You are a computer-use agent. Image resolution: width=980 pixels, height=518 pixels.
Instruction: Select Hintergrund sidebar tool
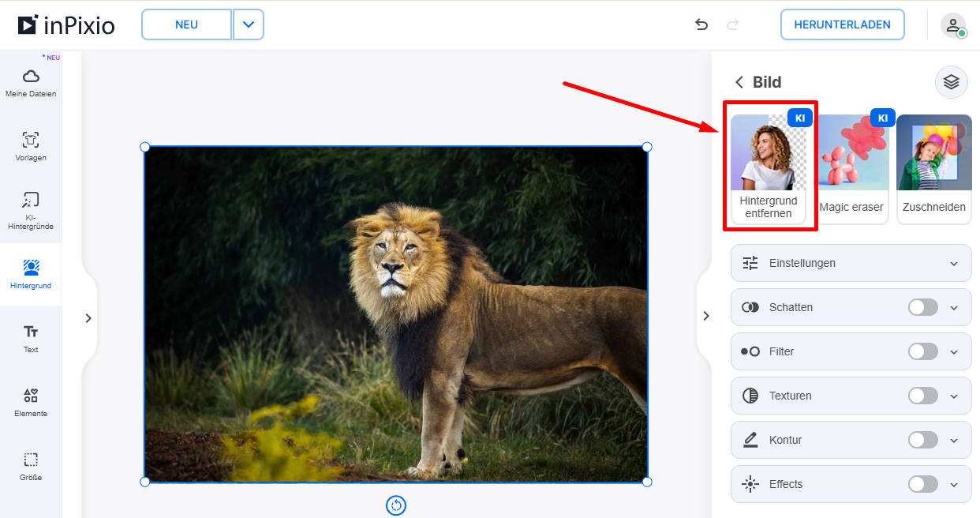pos(31,275)
